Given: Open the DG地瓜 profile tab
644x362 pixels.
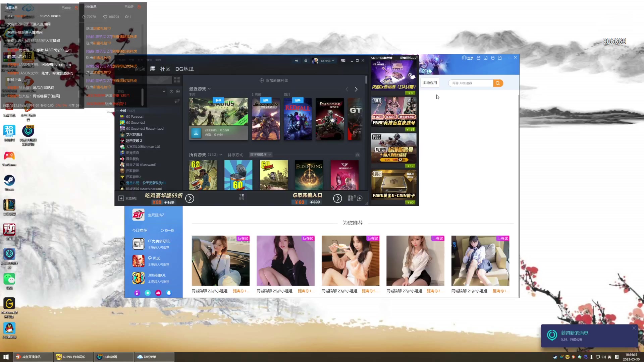Looking at the screenshot, I should pyautogui.click(x=184, y=69).
